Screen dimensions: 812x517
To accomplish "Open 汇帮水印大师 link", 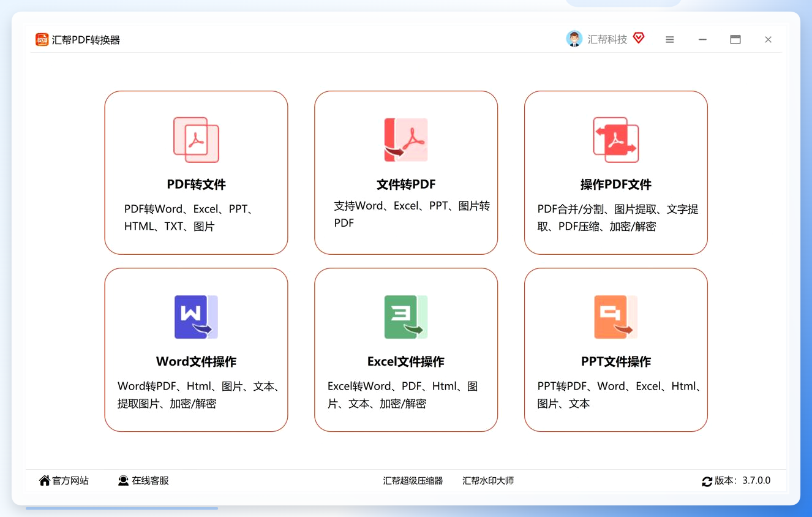I will pos(488,481).
